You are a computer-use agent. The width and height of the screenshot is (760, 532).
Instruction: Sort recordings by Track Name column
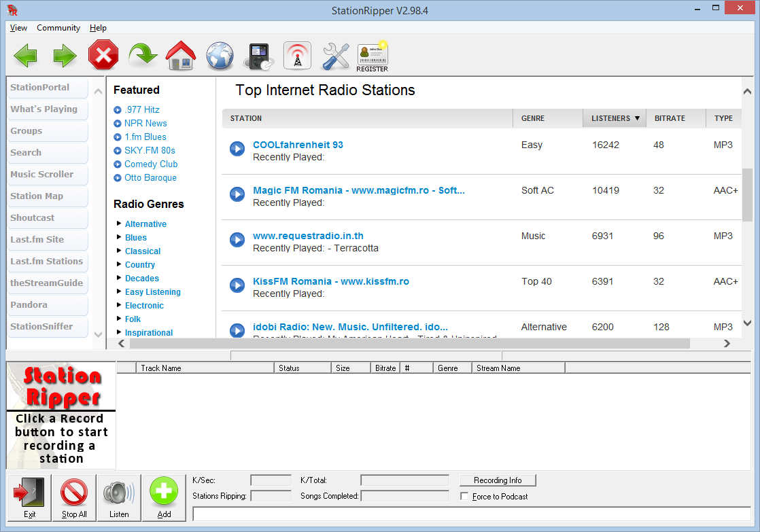pyautogui.click(x=205, y=368)
